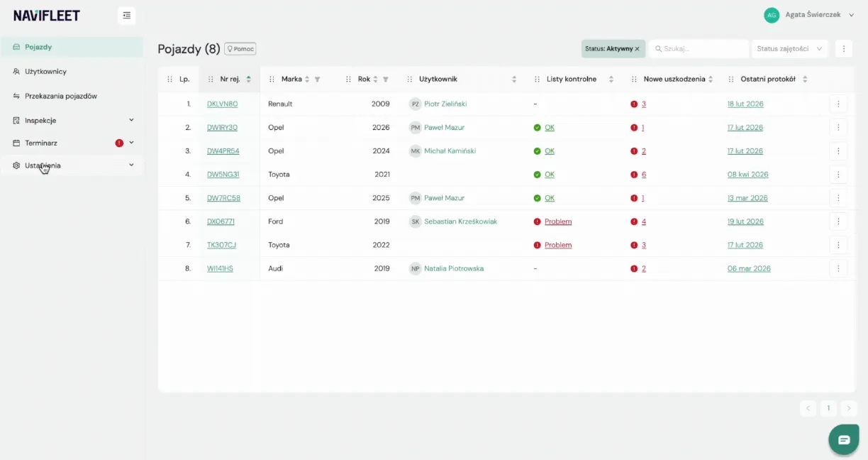Open row actions menu for DW7RC58
Screen dimensions: 868x460
(838, 198)
